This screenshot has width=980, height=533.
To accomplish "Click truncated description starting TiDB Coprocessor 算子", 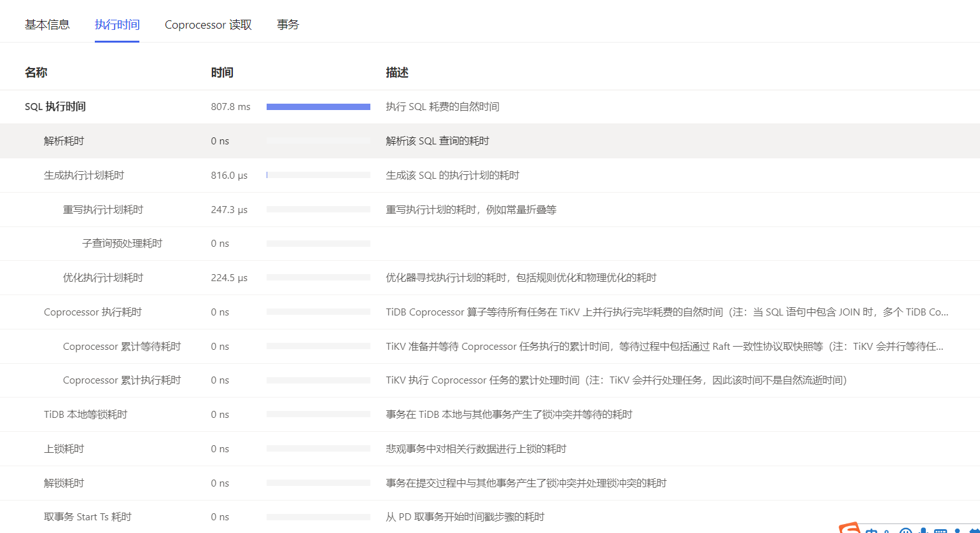I will point(668,312).
